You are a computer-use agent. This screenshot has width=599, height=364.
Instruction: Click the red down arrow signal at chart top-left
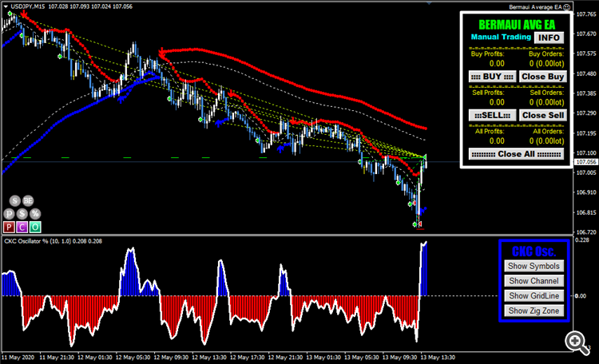coord(24,14)
